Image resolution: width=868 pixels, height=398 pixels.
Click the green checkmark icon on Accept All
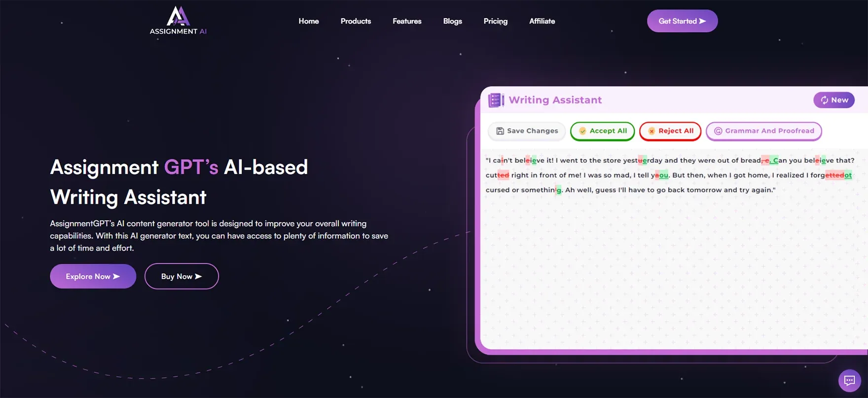pos(582,131)
